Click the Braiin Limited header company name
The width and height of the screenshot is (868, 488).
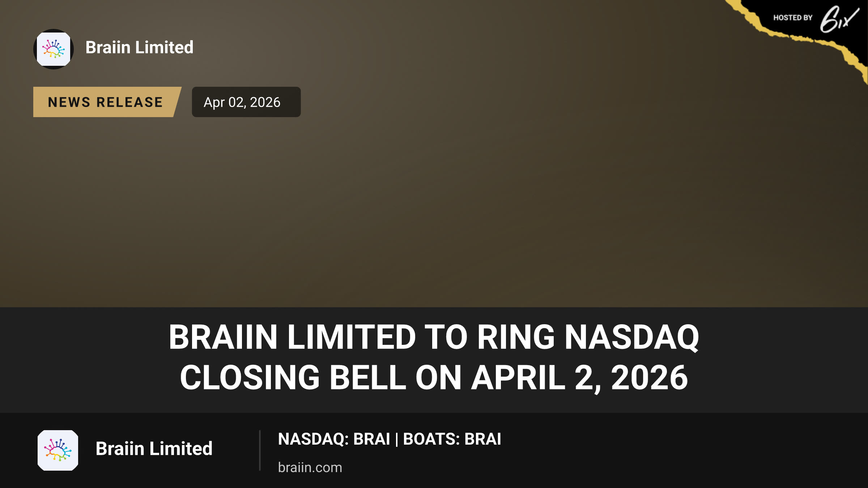click(x=139, y=47)
